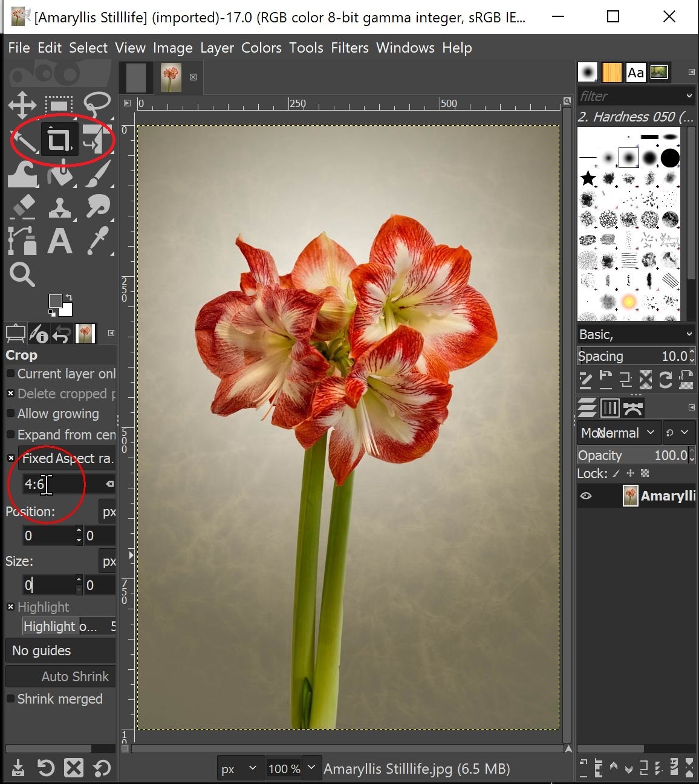This screenshot has width=699, height=784.
Task: Click the Auto Shrink button
Action: (60, 676)
